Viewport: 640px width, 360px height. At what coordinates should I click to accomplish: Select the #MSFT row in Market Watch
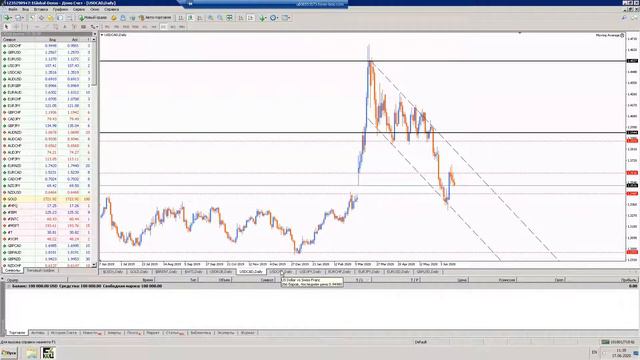(48, 225)
